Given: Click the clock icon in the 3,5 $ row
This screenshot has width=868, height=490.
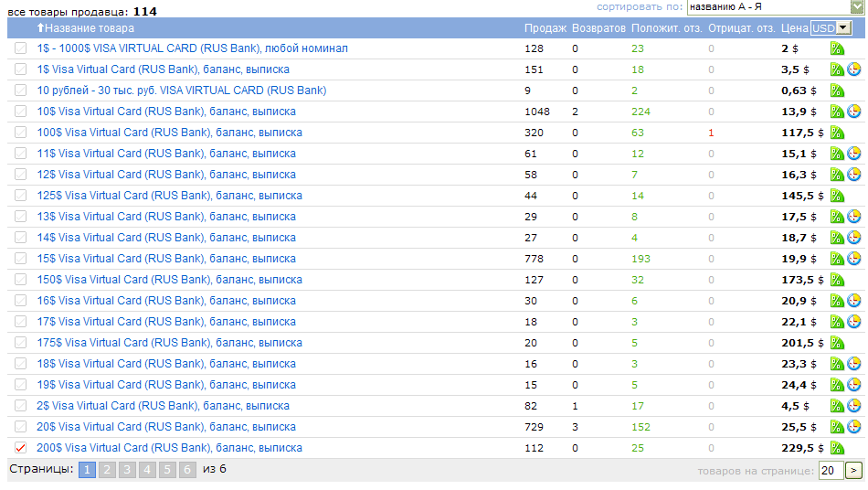Looking at the screenshot, I should 854,69.
